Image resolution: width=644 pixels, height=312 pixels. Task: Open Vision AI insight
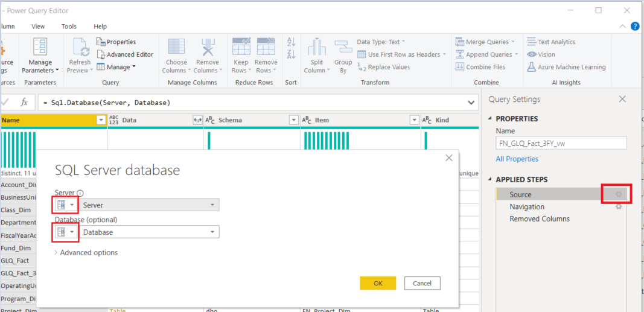(541, 54)
